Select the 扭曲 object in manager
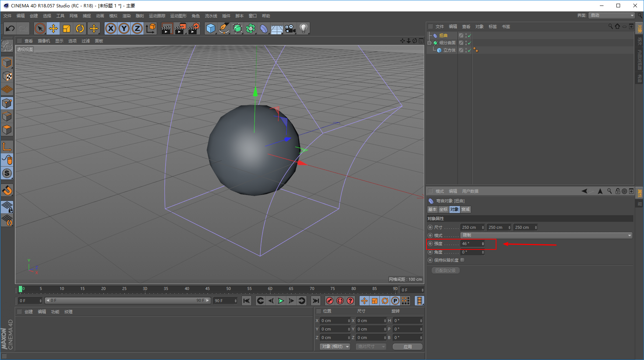The image size is (644, 360). point(443,35)
